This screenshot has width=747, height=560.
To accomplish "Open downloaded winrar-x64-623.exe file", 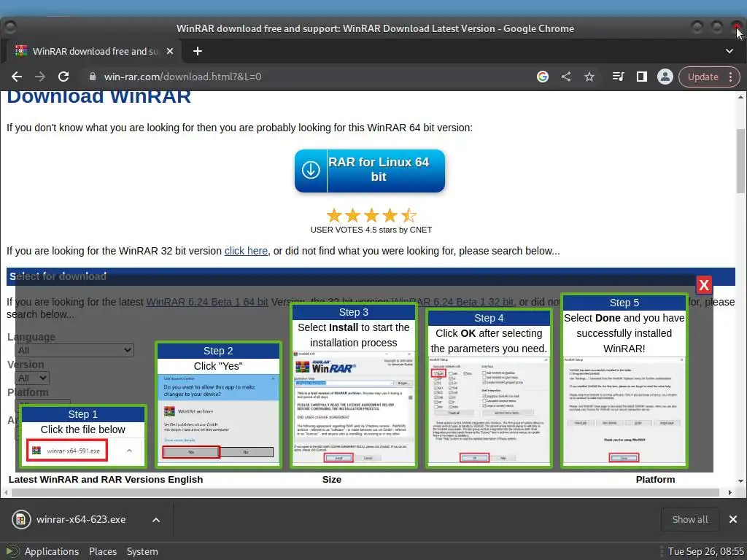I will point(81,519).
